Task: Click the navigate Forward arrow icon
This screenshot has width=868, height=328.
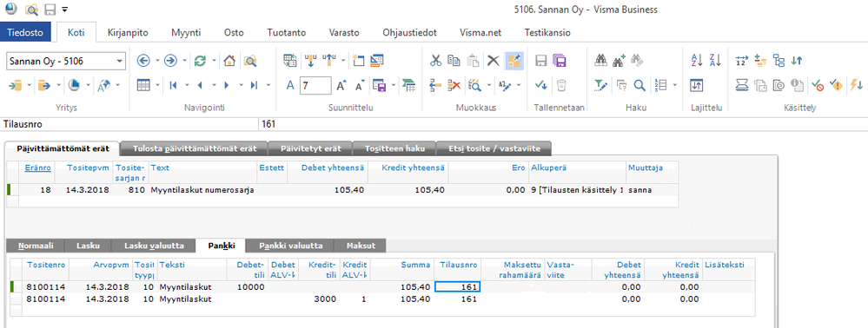Action: [x=170, y=60]
